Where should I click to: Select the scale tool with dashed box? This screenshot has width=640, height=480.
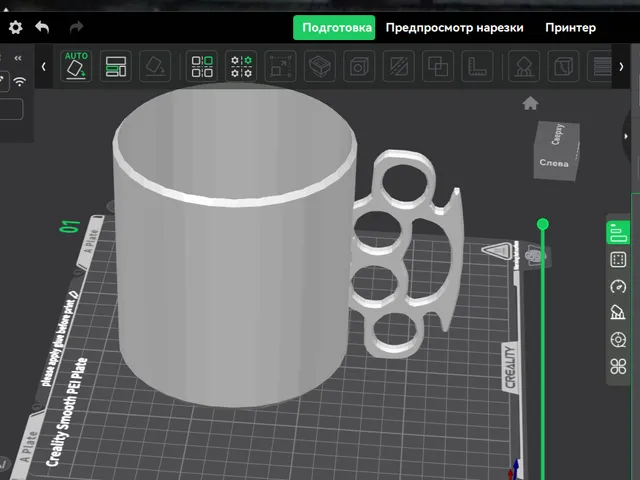(280, 66)
